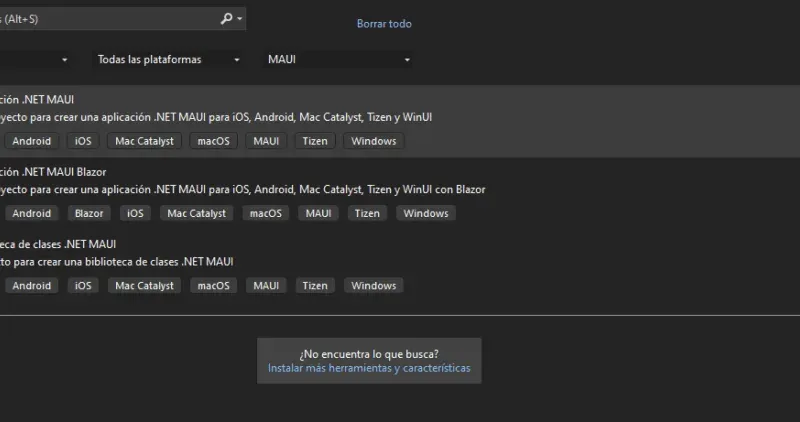The image size is (800, 422).
Task: Click description ending 'con Blazor'
Action: [x=242, y=190]
